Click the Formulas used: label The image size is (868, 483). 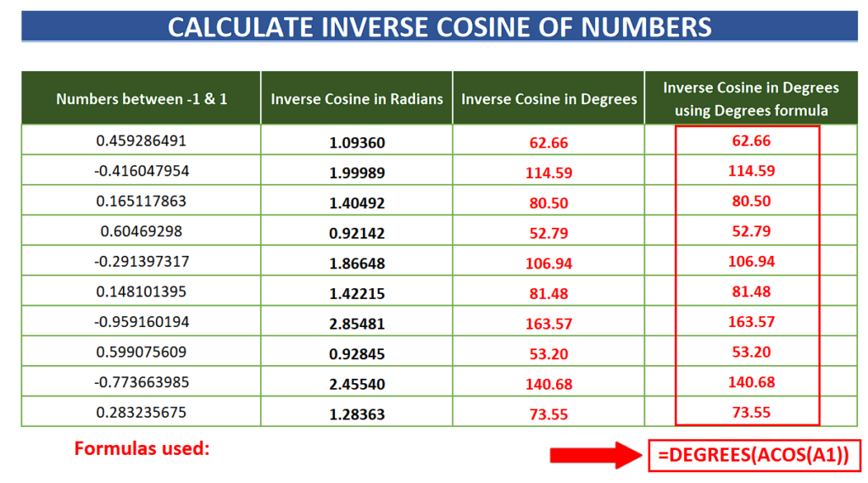point(142,449)
